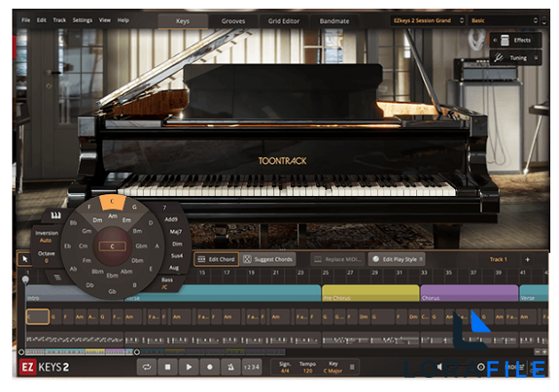
Task: Select the grey Intro song part
Action: pyautogui.click(x=75, y=293)
